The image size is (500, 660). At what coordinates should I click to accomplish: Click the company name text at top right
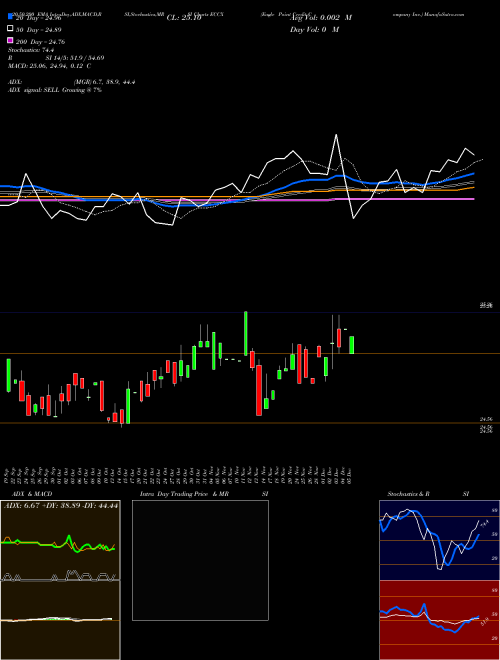(x=428, y=14)
